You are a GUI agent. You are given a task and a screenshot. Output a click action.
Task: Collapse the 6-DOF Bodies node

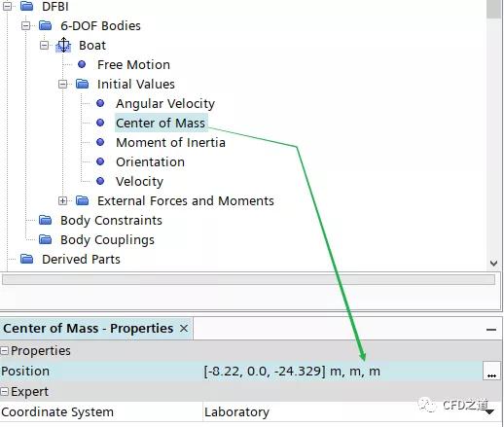(x=25, y=26)
